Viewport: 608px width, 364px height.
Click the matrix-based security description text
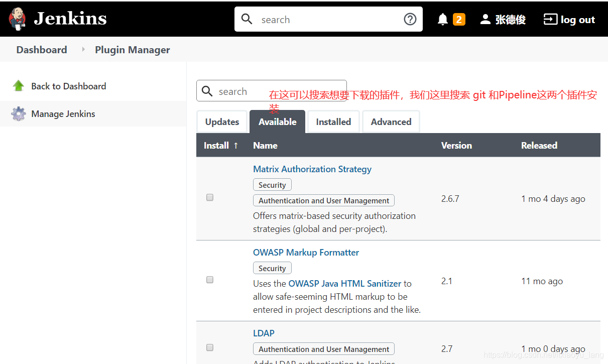point(334,222)
